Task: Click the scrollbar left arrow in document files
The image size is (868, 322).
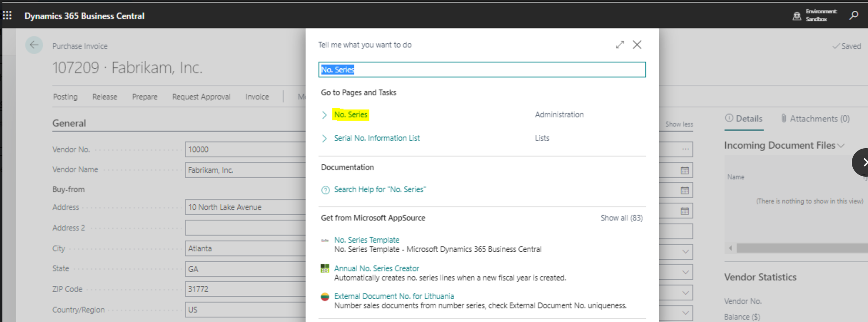Action: coord(731,248)
